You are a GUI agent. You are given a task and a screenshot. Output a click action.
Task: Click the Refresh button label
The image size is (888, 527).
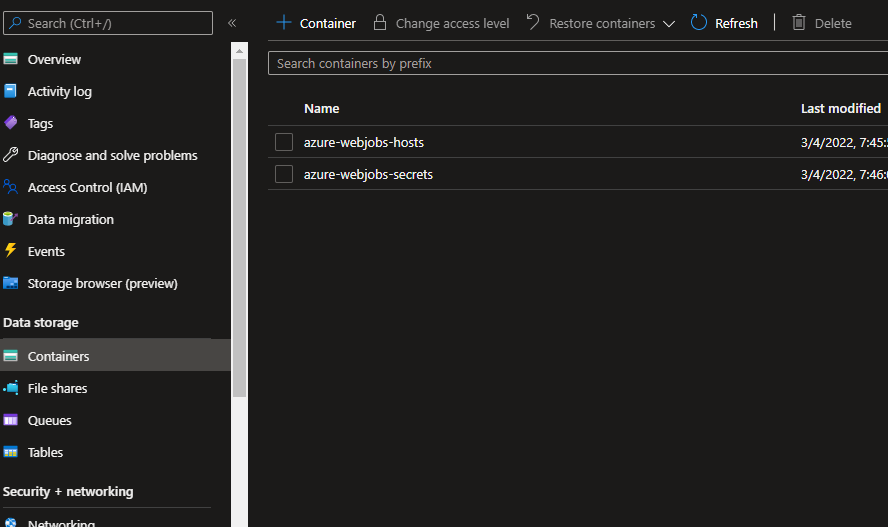coord(736,24)
